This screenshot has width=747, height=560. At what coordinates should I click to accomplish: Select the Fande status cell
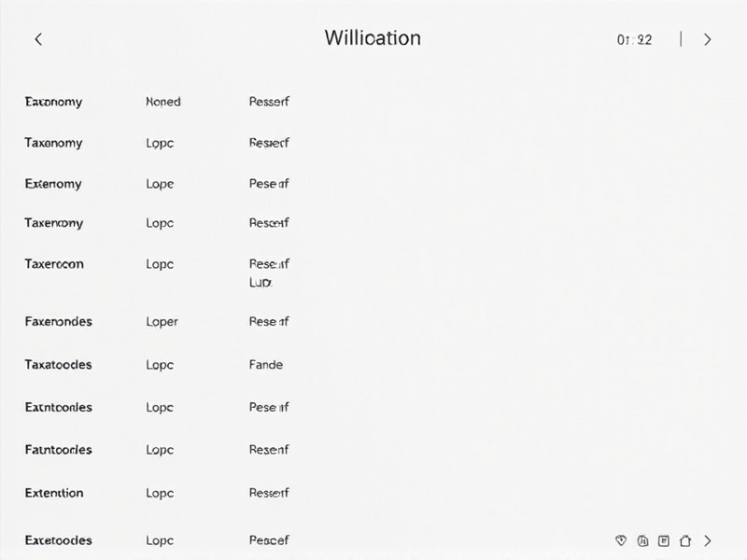266,365
